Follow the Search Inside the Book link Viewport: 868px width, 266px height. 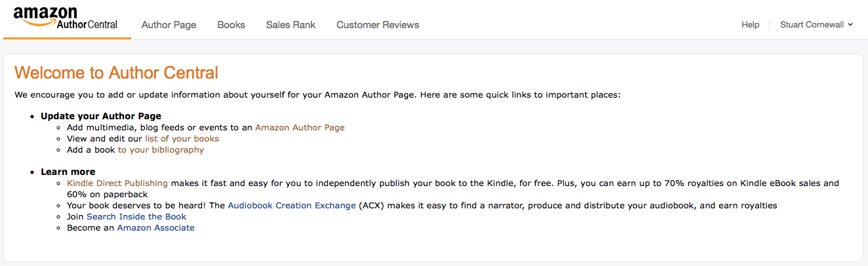136,217
